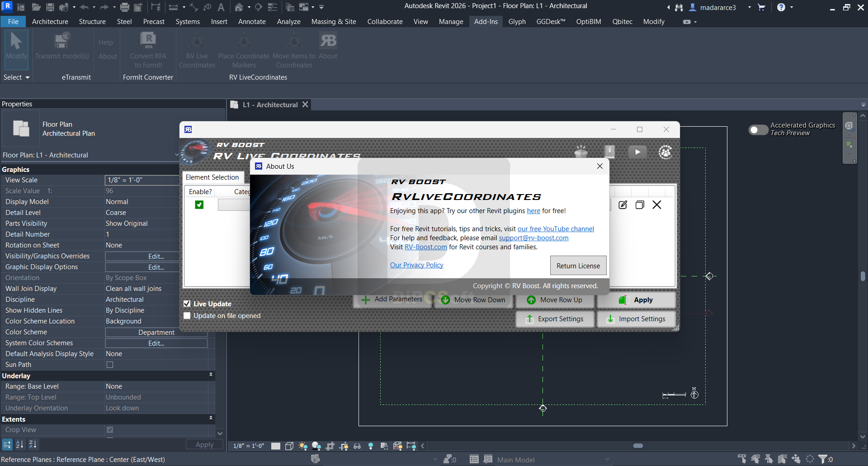Close the About Us dialog

pos(600,166)
